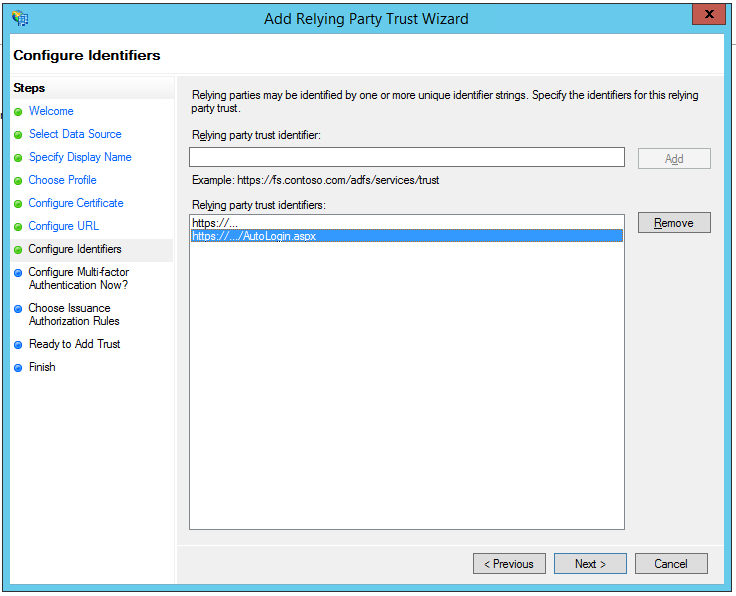Click green bullet beside Configure Certificate

[x=18, y=204]
